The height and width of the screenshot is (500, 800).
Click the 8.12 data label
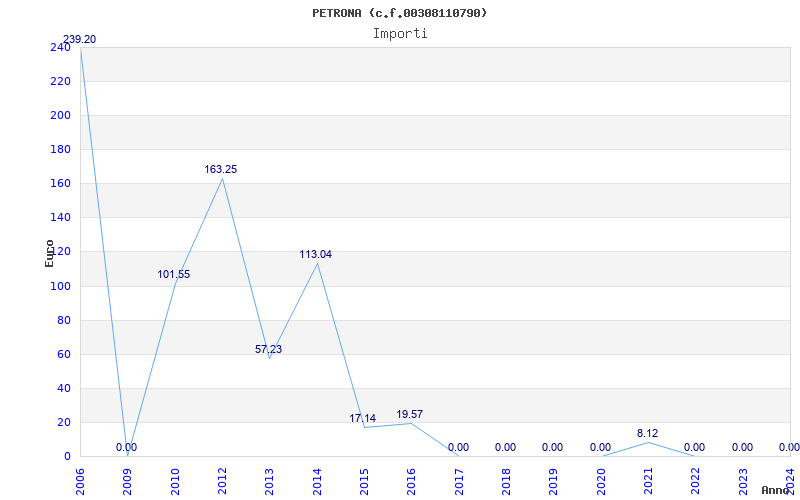(x=647, y=434)
